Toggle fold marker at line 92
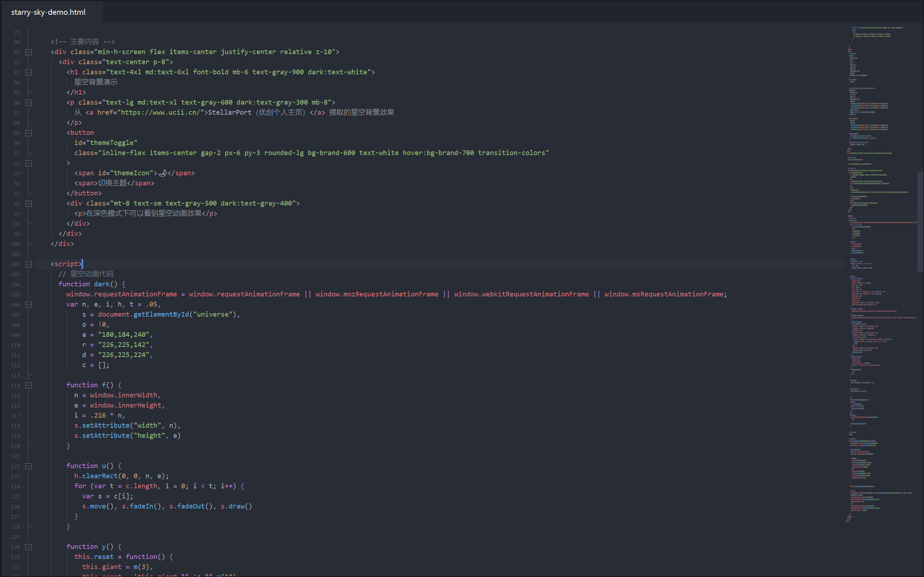This screenshot has height=577, width=924. (x=28, y=163)
